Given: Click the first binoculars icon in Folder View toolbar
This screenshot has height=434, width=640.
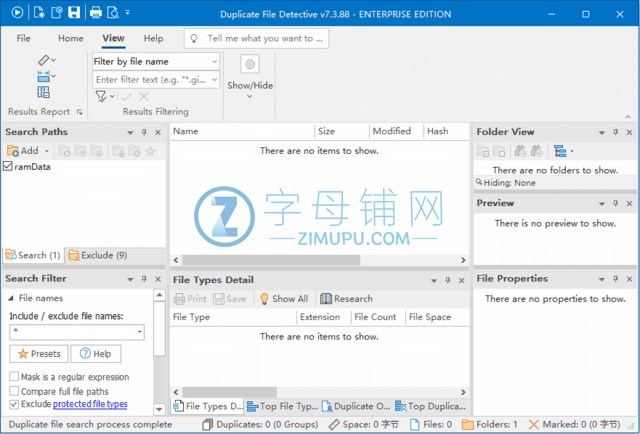Looking at the screenshot, I should tap(520, 151).
